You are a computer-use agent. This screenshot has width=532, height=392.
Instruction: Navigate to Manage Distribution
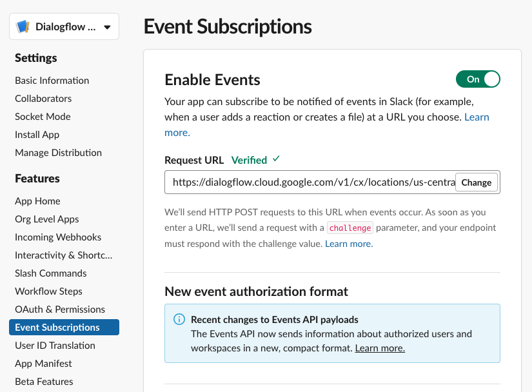click(58, 153)
